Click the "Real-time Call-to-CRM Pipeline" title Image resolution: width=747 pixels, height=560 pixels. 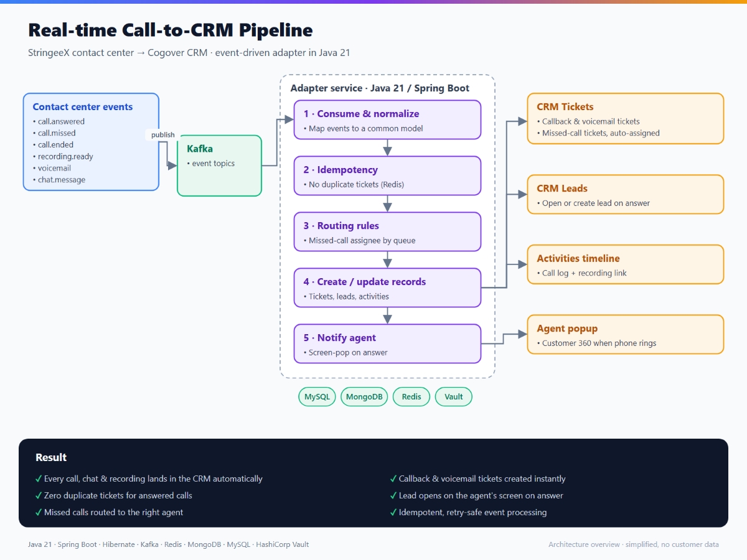(171, 30)
